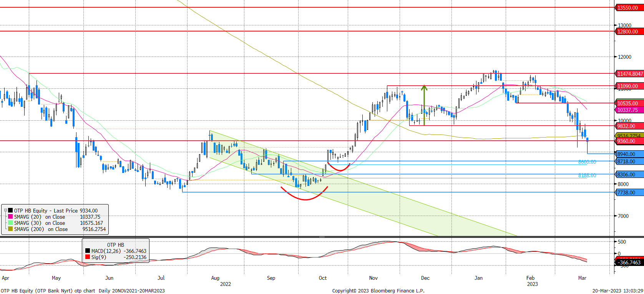644x294 pixels.
Task: Click the 20-Mar-2023 13:03:29 timestamp
Action: (617, 291)
